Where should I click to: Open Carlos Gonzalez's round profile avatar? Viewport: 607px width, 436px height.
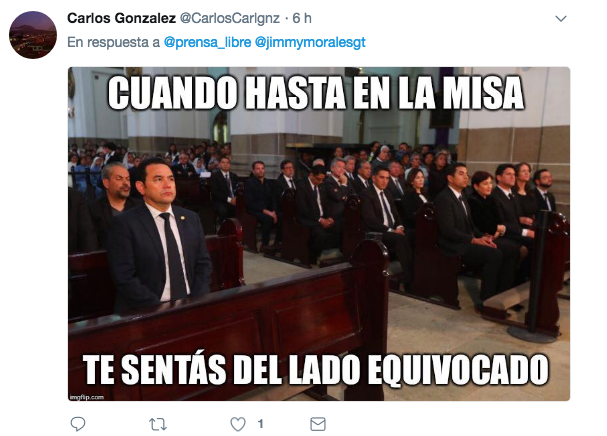pos(33,35)
